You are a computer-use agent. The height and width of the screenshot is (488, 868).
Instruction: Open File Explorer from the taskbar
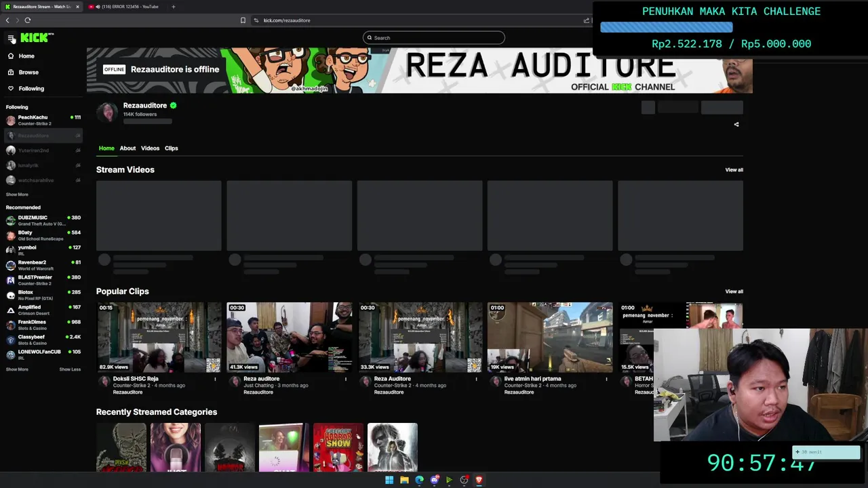[x=404, y=480]
